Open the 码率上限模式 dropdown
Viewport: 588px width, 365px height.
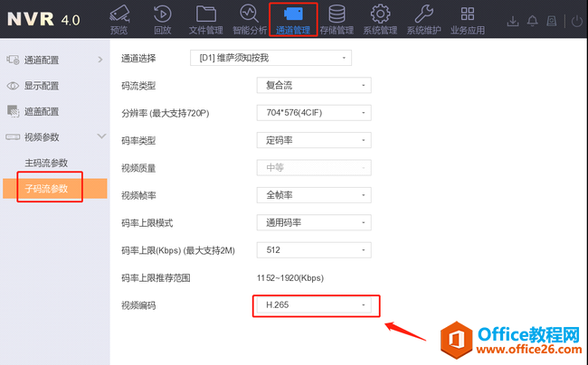[x=314, y=223]
